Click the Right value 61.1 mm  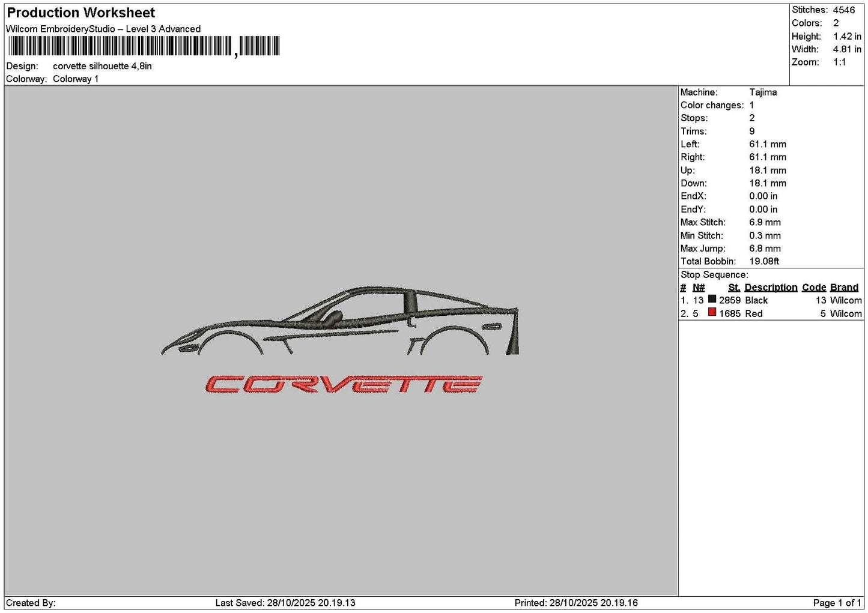click(768, 157)
